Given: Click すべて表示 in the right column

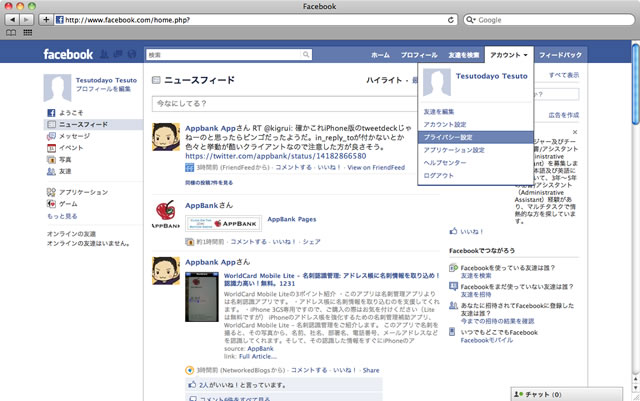Looking at the screenshot, I should pyautogui.click(x=564, y=75).
